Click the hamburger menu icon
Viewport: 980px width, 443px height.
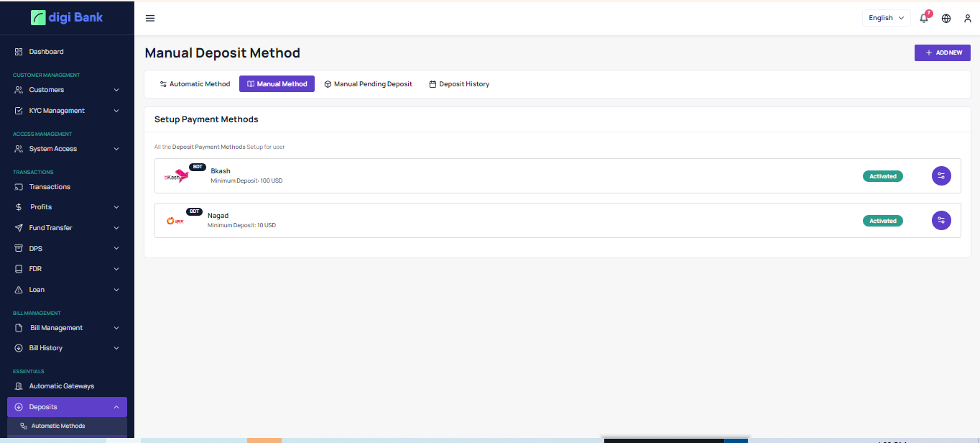150,18
